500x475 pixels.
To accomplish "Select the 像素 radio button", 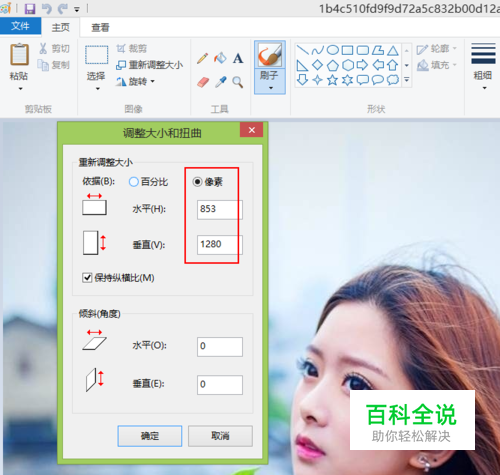I will click(198, 182).
